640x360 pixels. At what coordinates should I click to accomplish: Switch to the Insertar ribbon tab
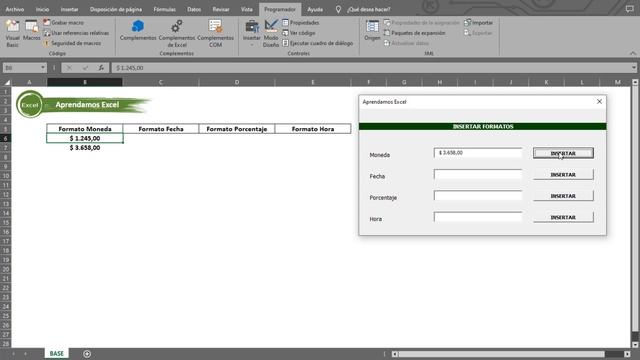69,9
